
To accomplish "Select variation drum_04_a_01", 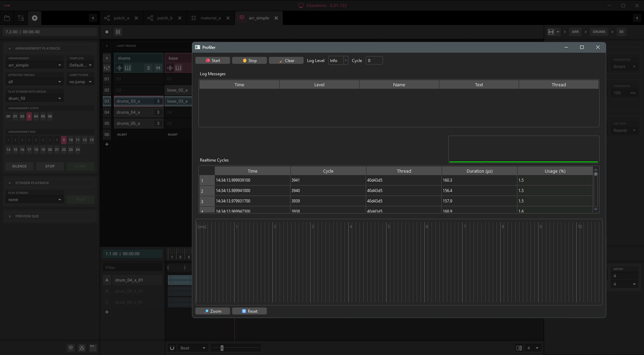I will 137,280.
